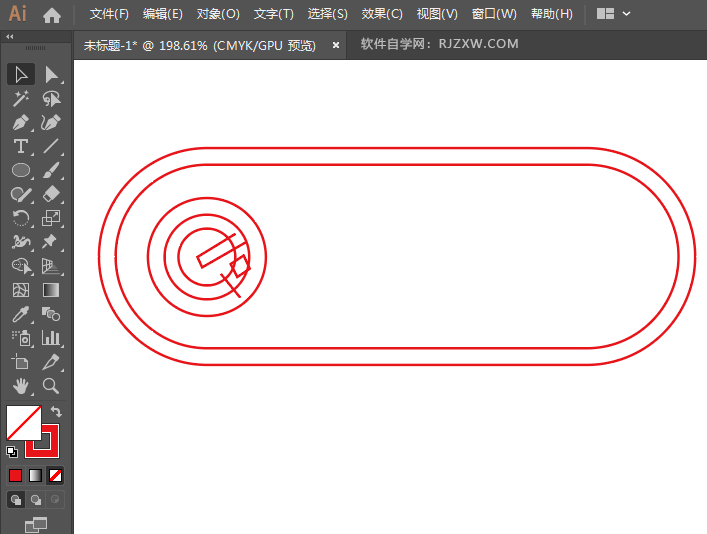Open the 视图(V) menu
The height and width of the screenshot is (534, 707).
[x=437, y=14]
